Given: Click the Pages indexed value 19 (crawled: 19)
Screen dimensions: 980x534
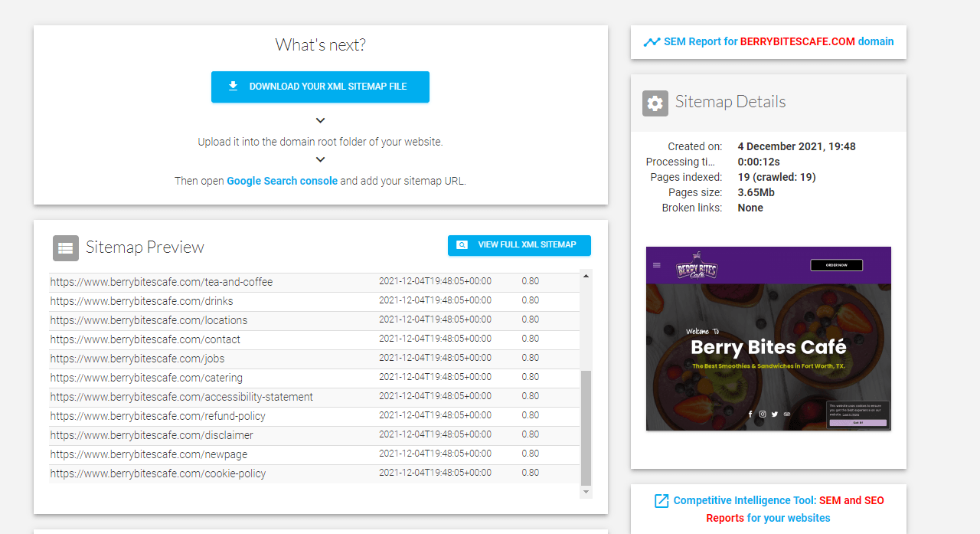Looking at the screenshot, I should tap(777, 177).
